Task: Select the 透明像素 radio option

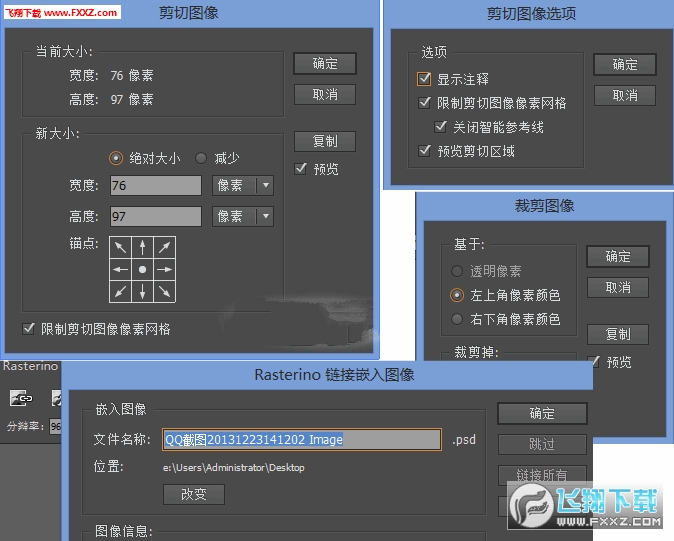Action: pos(456,271)
